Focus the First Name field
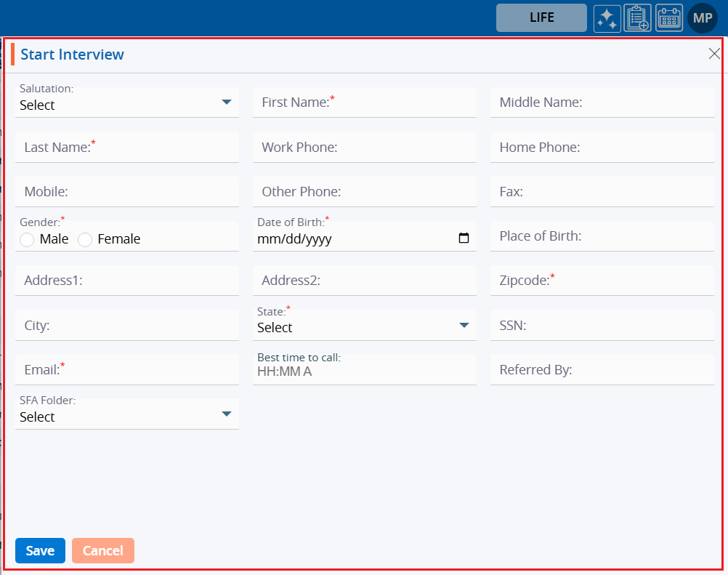This screenshot has width=728, height=575. point(365,102)
